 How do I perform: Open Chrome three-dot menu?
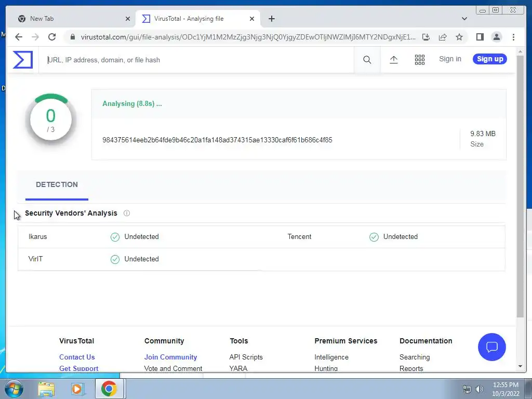click(x=513, y=37)
